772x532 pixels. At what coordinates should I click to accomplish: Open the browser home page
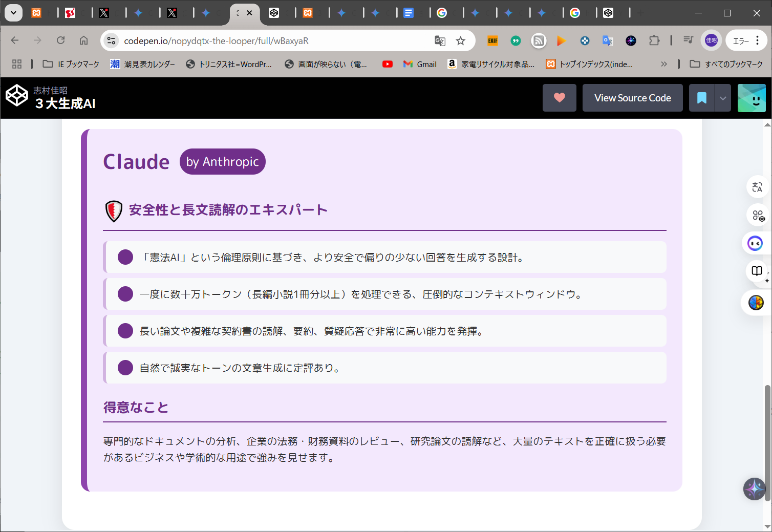(x=83, y=40)
